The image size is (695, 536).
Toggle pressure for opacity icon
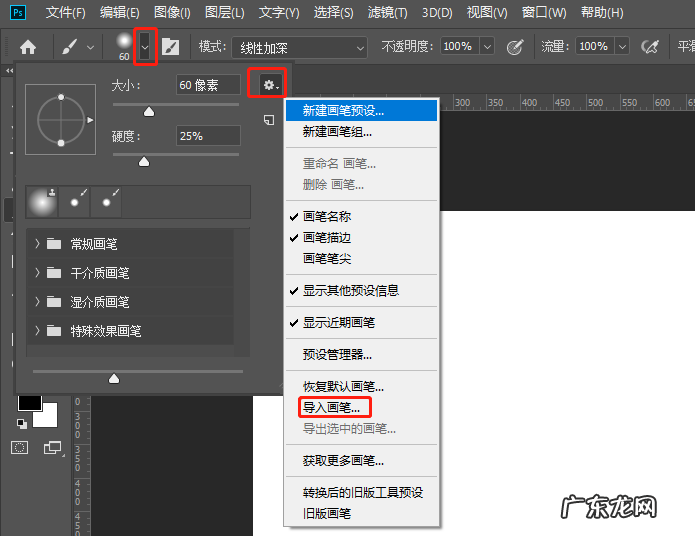pyautogui.click(x=515, y=47)
